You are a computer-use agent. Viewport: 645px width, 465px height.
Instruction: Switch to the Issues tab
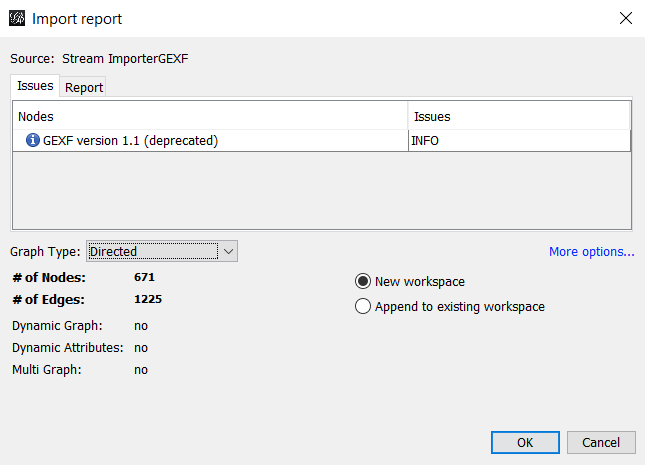click(x=35, y=86)
